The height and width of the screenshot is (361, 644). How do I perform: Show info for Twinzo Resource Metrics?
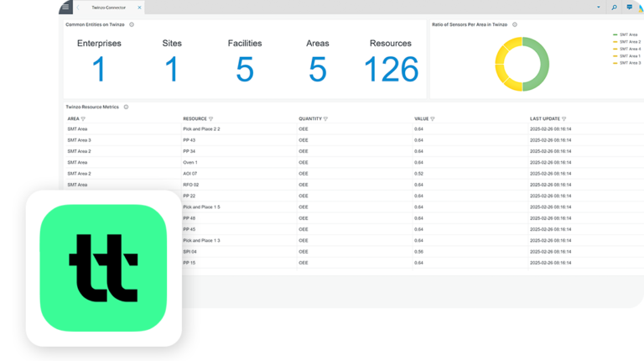point(126,107)
